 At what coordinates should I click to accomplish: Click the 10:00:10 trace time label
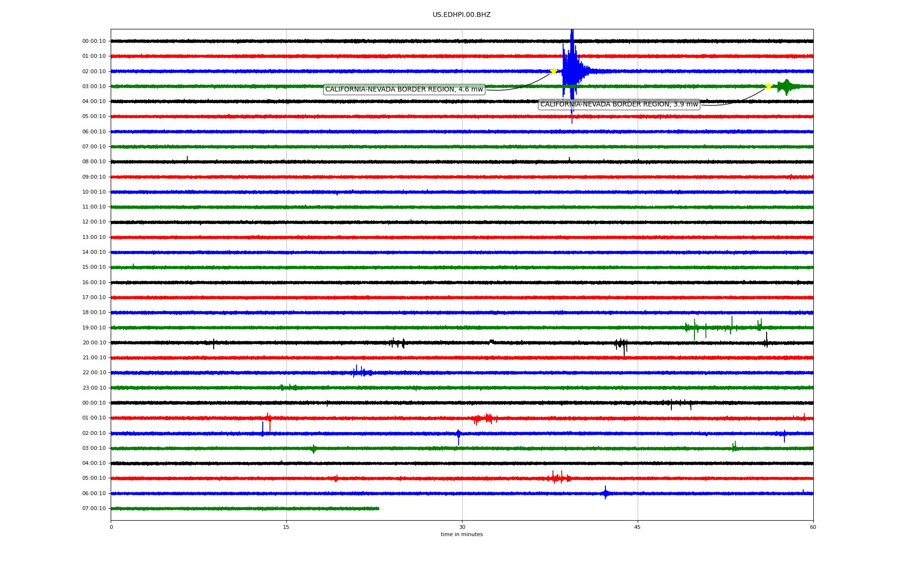(94, 192)
